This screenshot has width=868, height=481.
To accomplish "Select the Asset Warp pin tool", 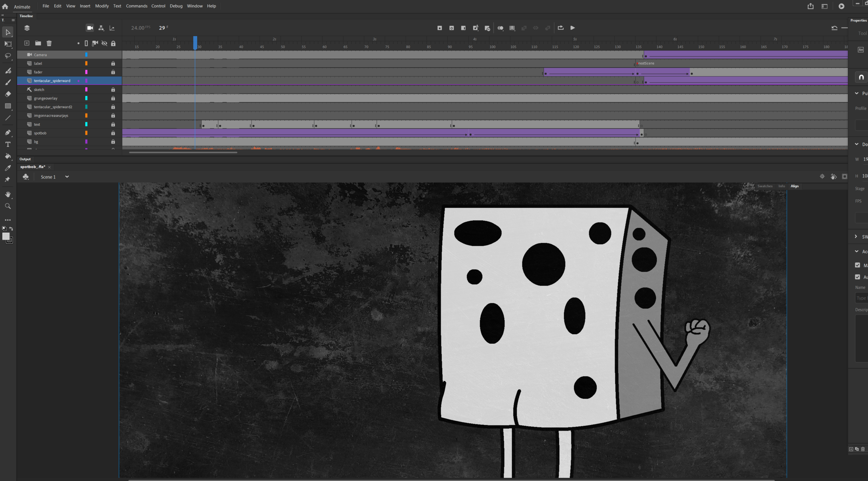I will point(8,180).
